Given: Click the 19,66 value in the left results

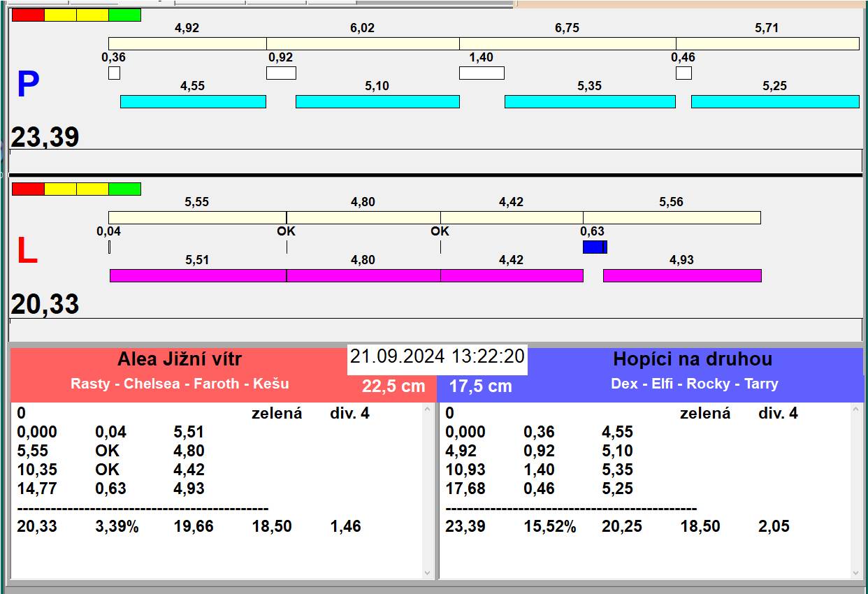Looking at the screenshot, I should coord(194,526).
